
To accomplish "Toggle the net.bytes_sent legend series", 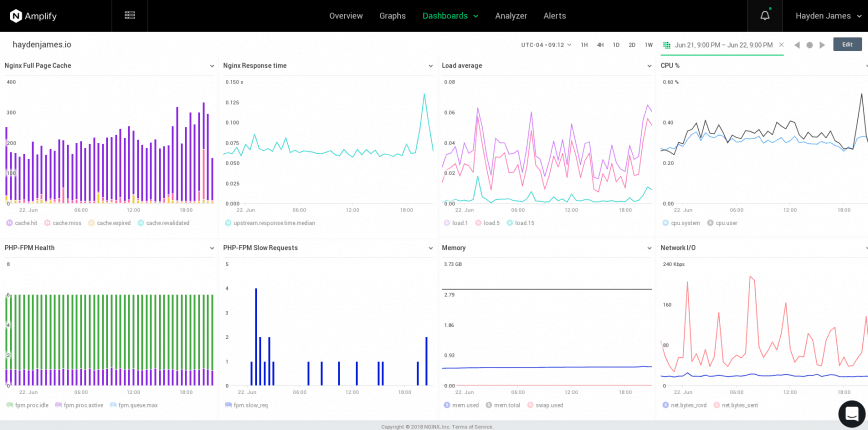I will [x=736, y=405].
